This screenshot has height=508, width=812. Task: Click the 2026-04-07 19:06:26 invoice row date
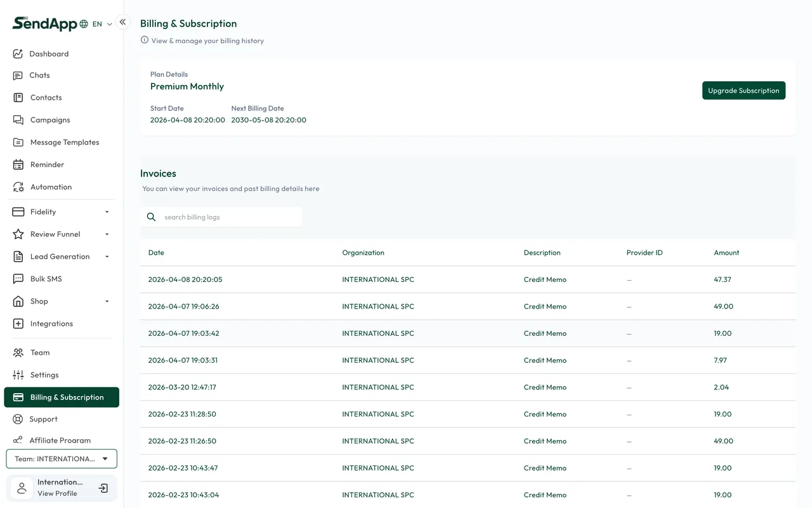183,306
